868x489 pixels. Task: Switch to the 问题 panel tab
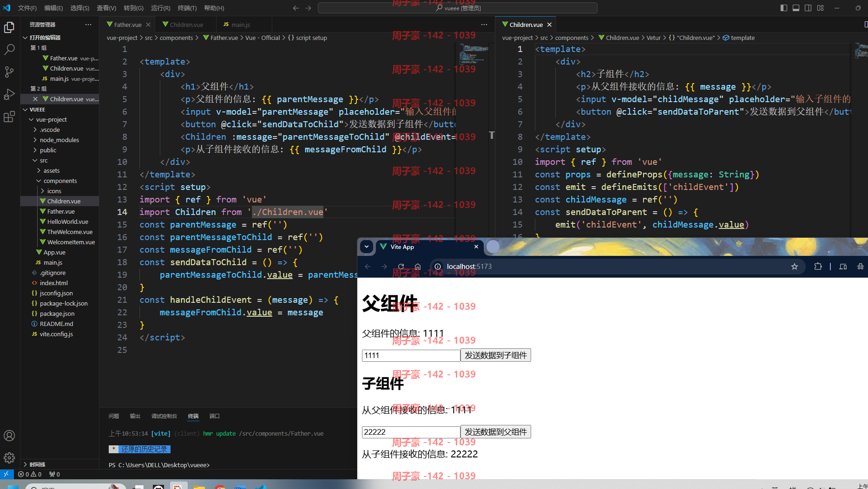(114, 416)
